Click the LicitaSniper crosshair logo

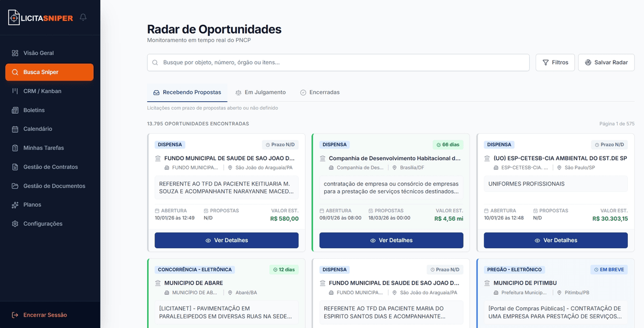tap(14, 17)
